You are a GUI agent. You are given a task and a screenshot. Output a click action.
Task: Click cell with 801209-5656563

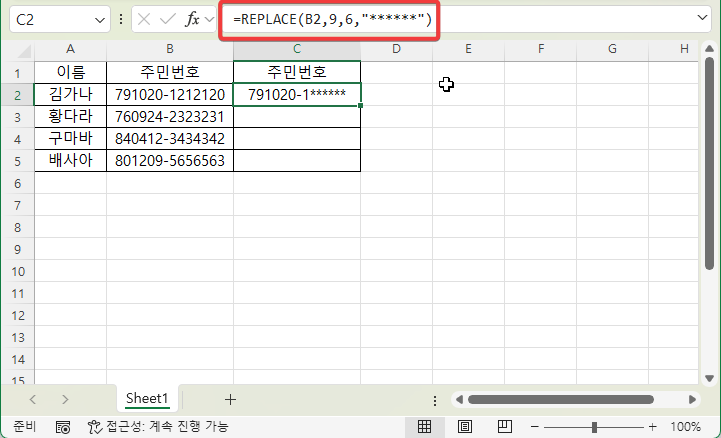(x=170, y=161)
